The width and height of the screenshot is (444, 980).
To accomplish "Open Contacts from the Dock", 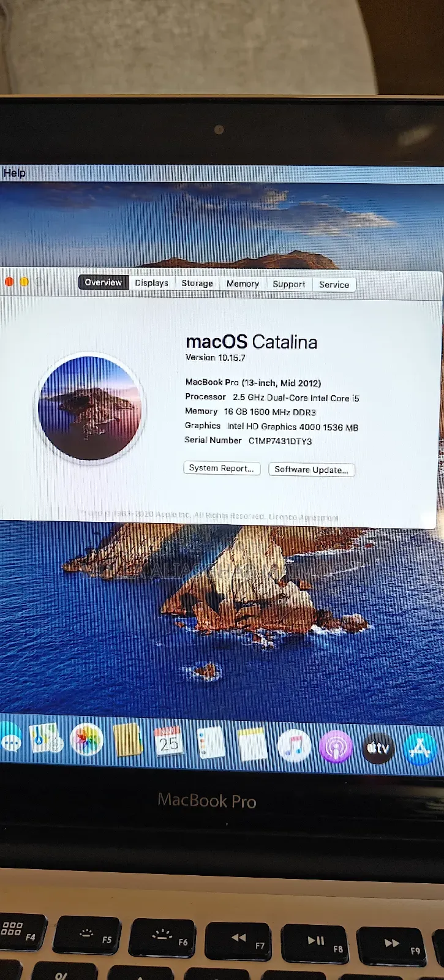I will 127,741.
